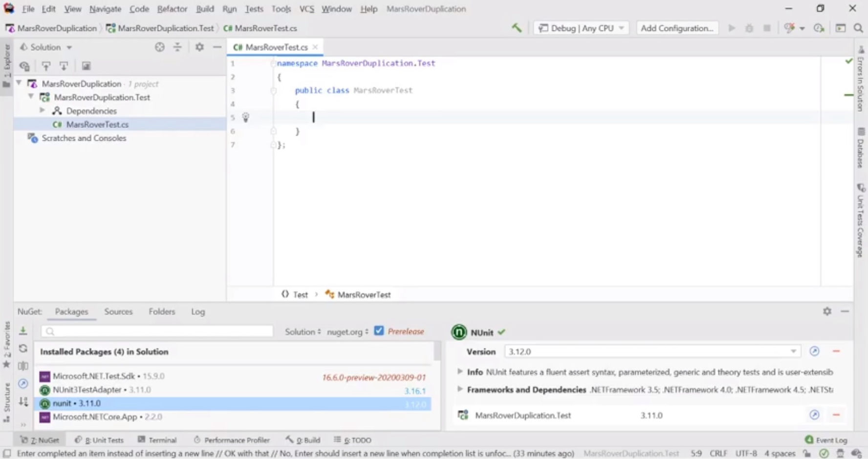The image size is (868, 459).
Task: Expand the Frameworks and Dependencies section
Action: coord(460,389)
